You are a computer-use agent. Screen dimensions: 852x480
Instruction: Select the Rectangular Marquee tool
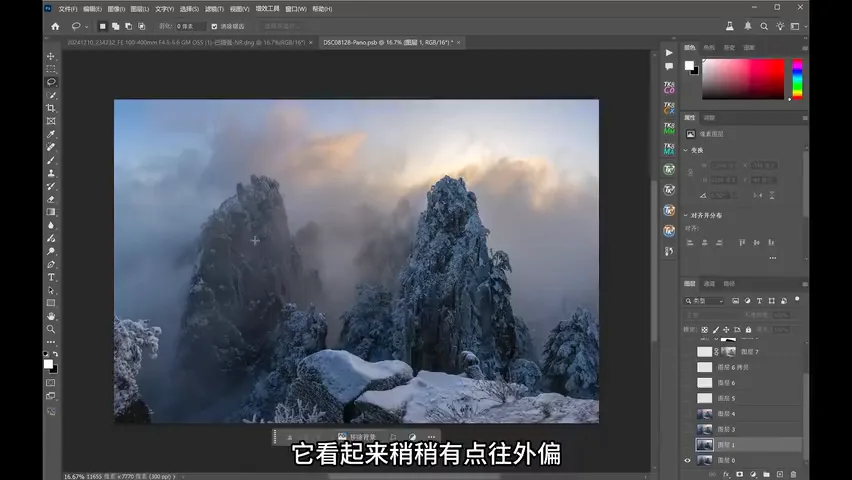(x=51, y=69)
